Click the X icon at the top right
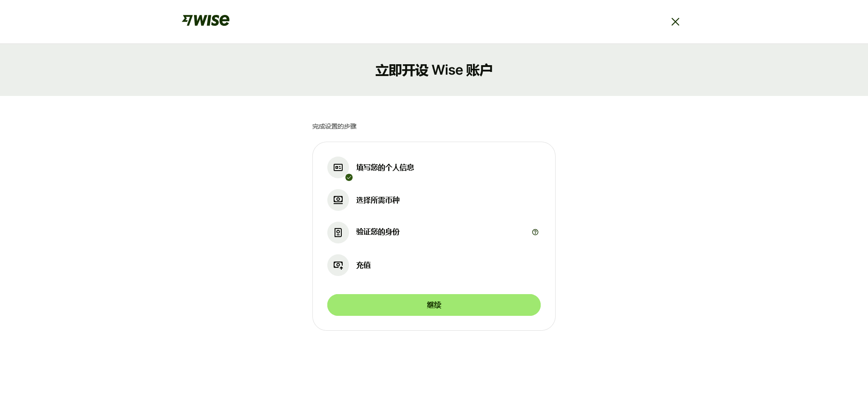The width and height of the screenshot is (868, 419). [x=675, y=21]
